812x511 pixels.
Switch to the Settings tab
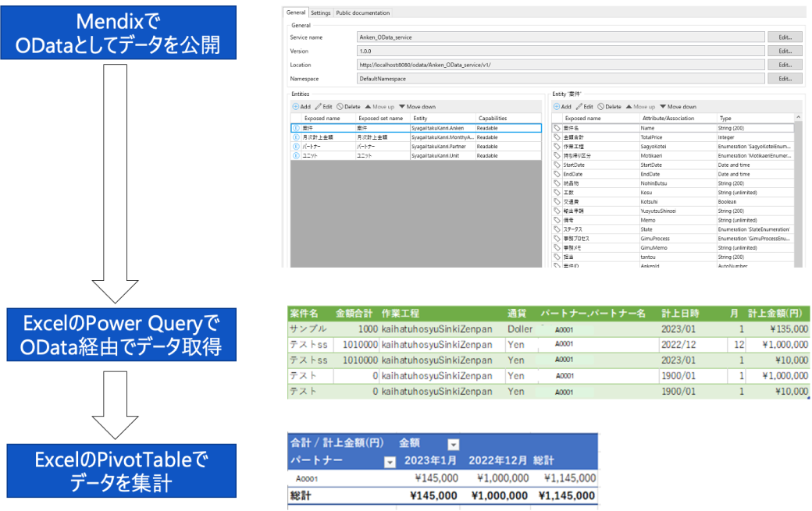point(320,12)
